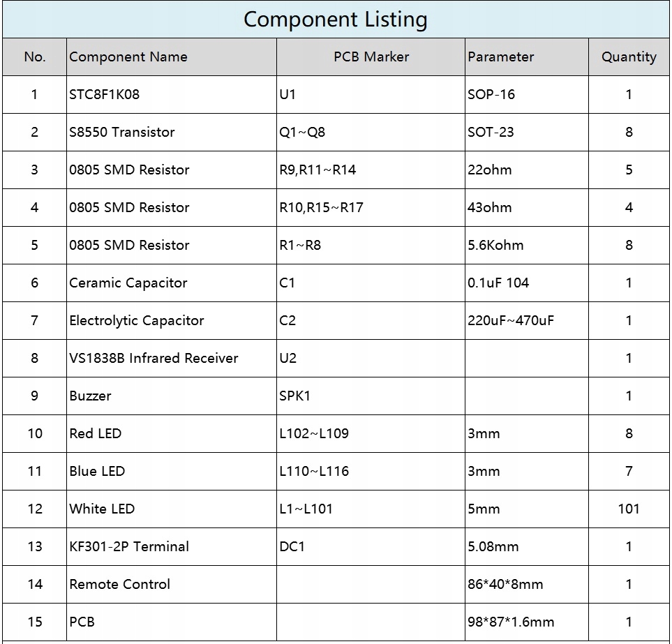Click the "PCB Marker" column header
The image size is (672, 644).
click(371, 57)
